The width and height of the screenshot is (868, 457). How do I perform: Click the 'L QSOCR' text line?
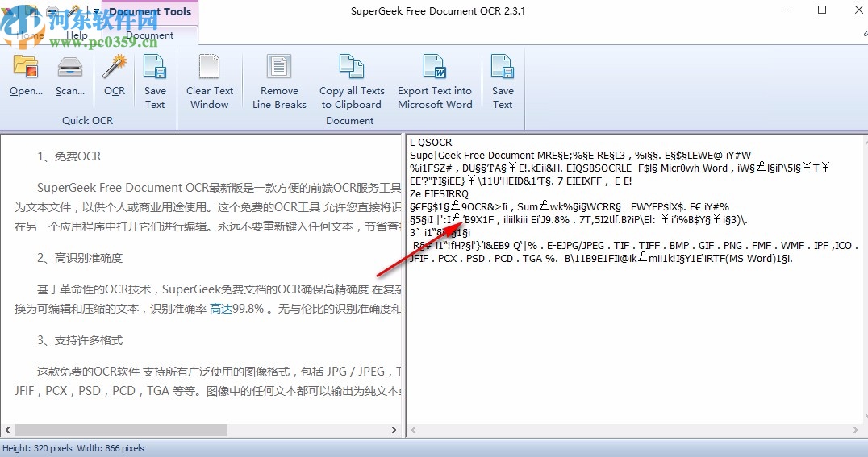[x=431, y=142]
